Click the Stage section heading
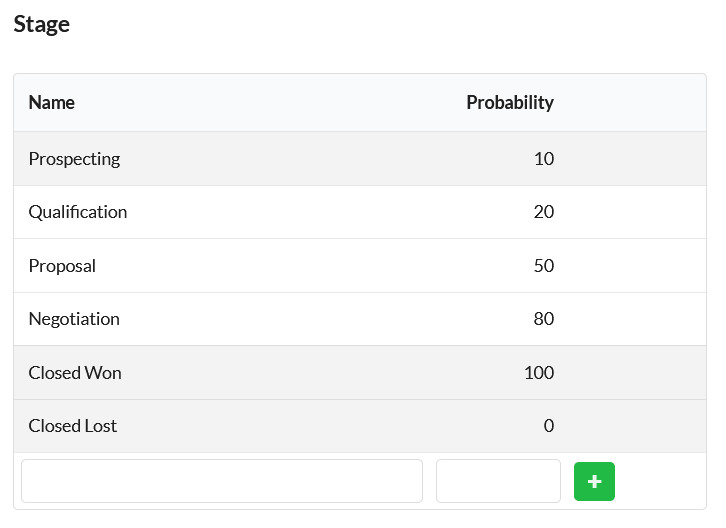Image resolution: width=726 pixels, height=528 pixels. (x=42, y=24)
